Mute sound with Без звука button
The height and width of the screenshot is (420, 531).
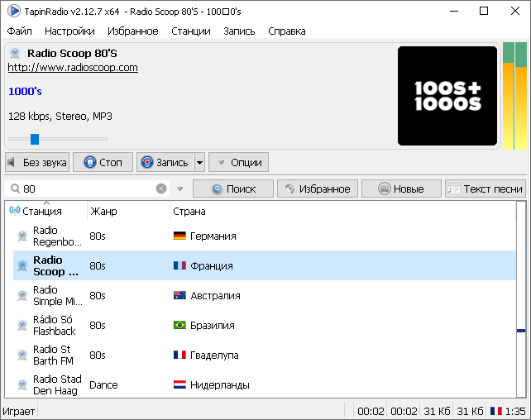click(x=37, y=162)
